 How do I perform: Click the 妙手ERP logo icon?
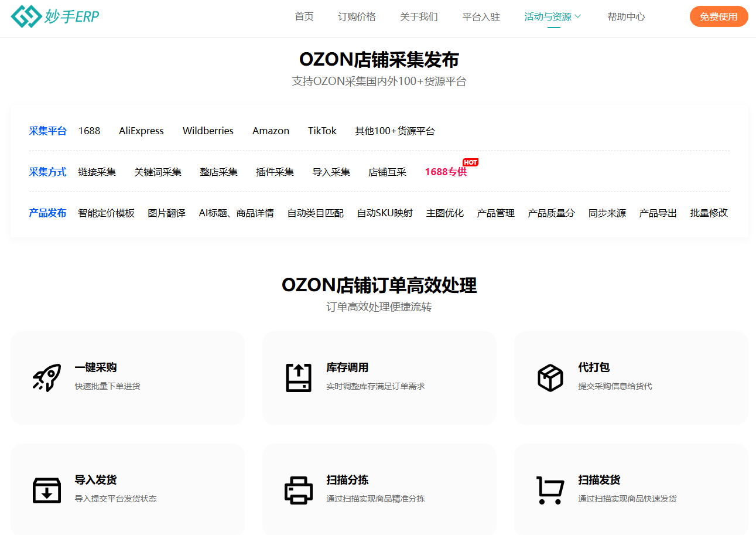coord(26,16)
